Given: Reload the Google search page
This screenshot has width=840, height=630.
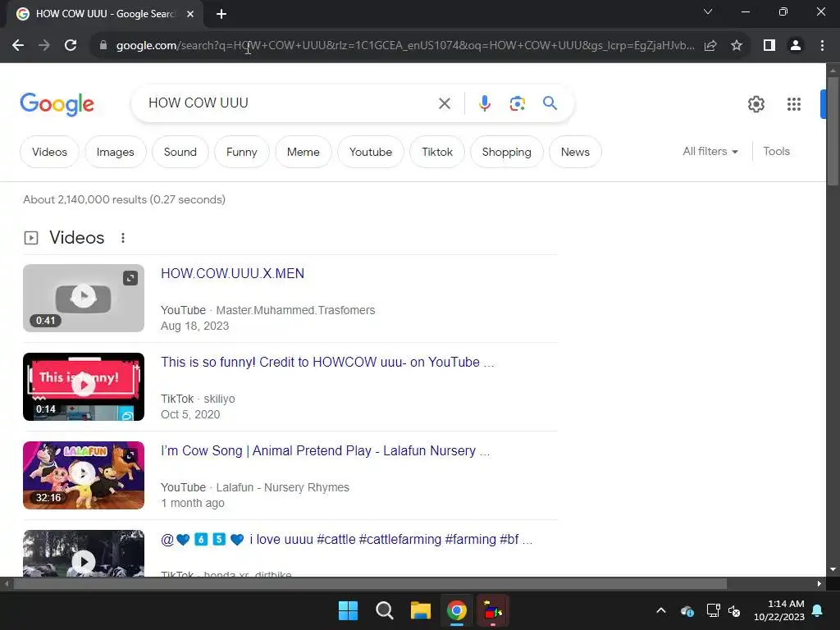Looking at the screenshot, I should coord(71,46).
